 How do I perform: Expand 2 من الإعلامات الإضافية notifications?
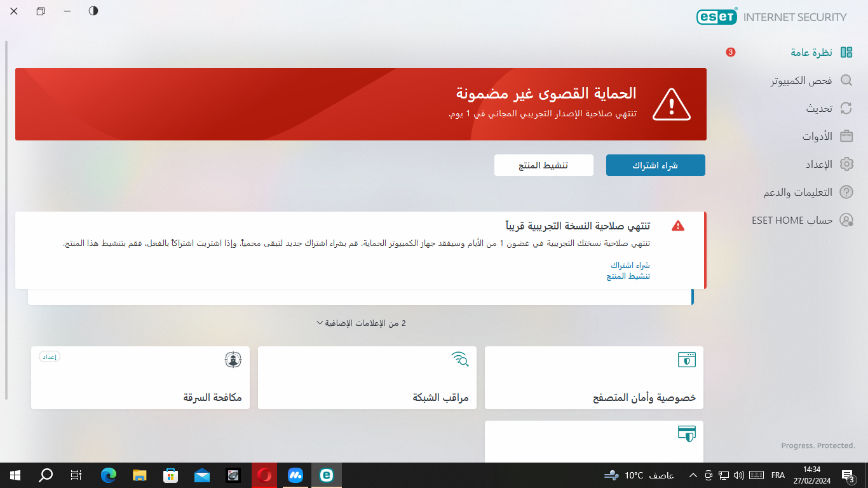tap(361, 323)
